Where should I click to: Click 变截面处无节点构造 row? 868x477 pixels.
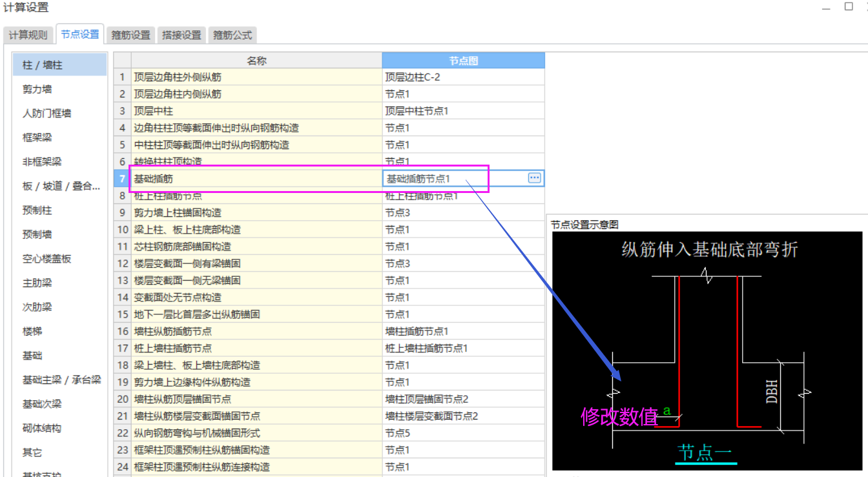click(x=257, y=298)
